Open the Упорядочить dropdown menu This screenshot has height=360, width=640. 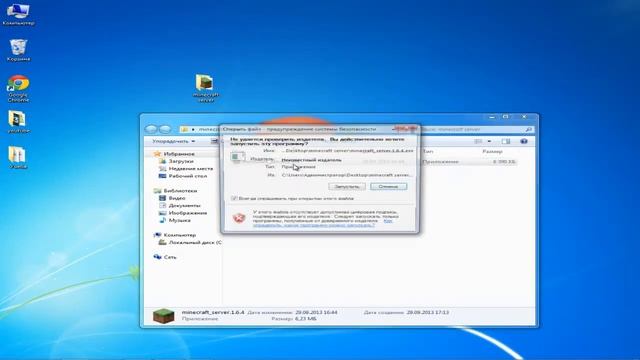[173, 141]
